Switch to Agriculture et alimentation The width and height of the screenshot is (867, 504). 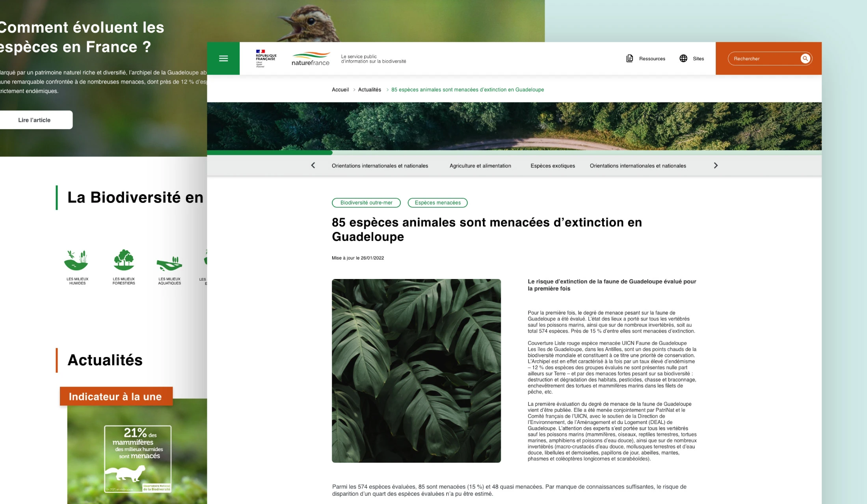point(480,166)
